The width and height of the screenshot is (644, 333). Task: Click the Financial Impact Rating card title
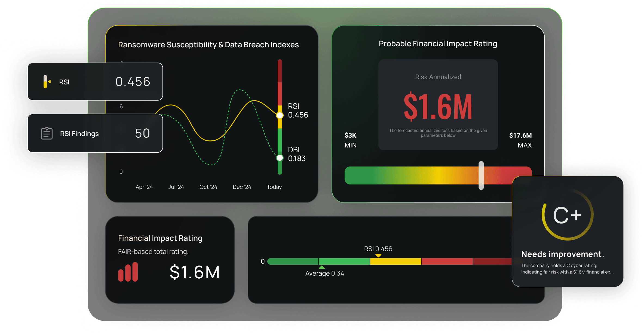pos(160,238)
